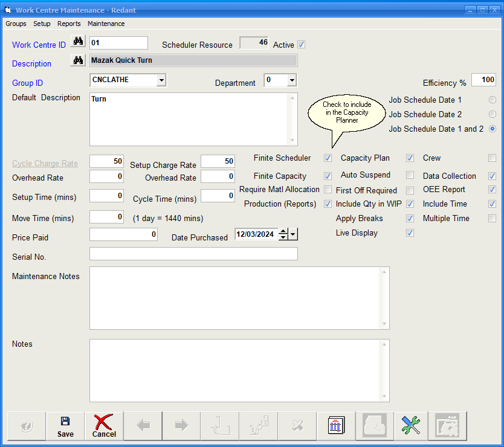Enable the Crew checkbox
Screen dimensions: 504x447
point(492,158)
